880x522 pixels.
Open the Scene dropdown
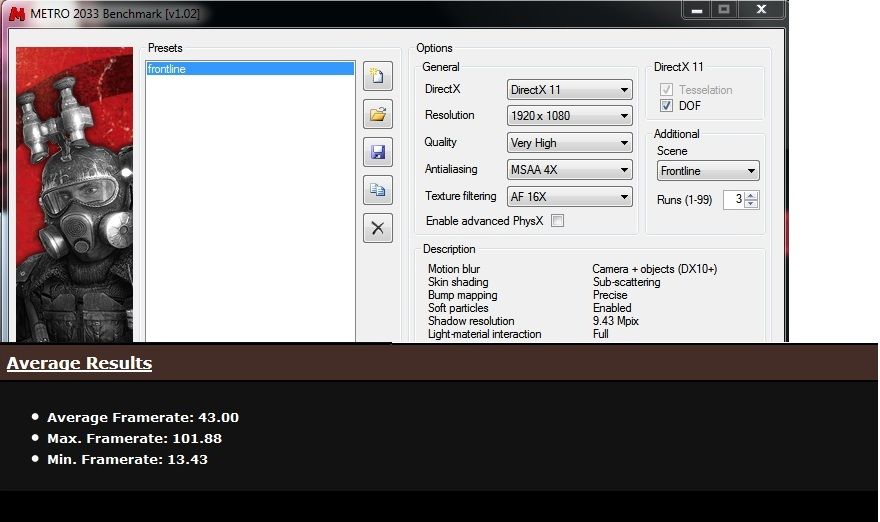[708, 172]
